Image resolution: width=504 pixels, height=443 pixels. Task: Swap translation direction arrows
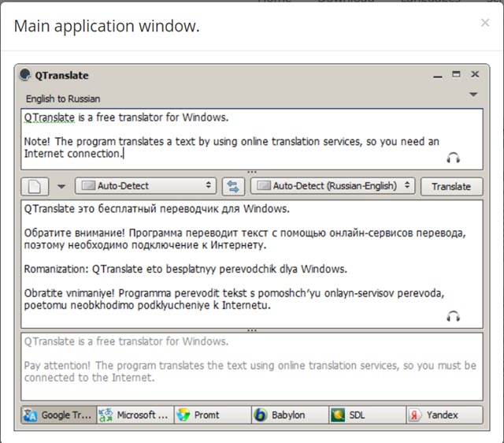coord(233,186)
